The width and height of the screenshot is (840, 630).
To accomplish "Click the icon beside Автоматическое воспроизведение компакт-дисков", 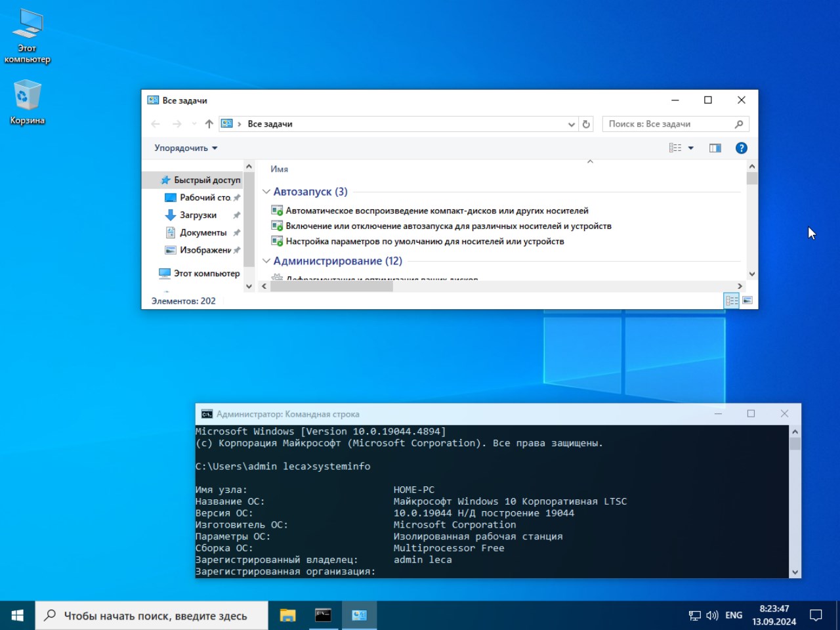I will 277,211.
